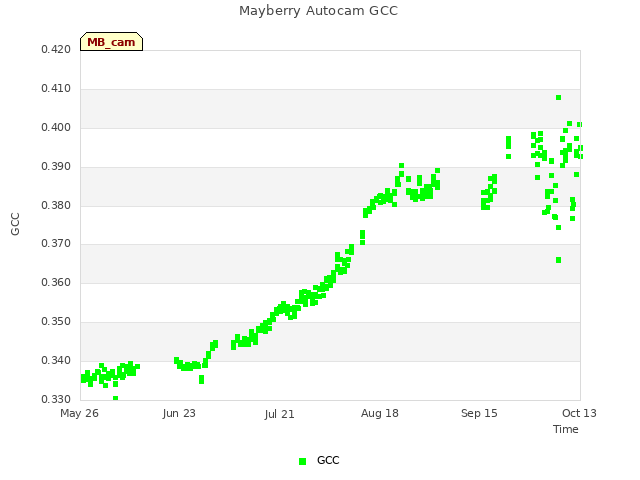Screen dimensions: 640x480
Task: Click the y-axis label 0.390
Action: (x=56, y=167)
